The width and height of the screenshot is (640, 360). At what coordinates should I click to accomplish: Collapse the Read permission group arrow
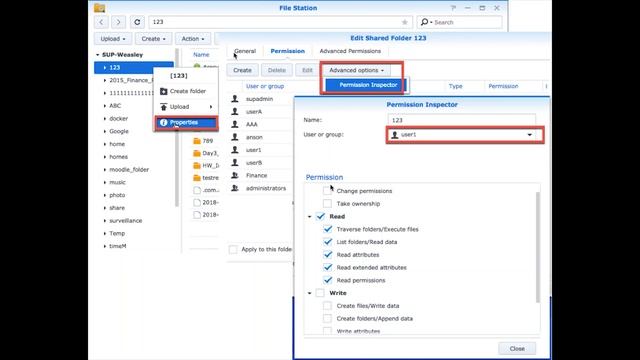click(x=309, y=217)
